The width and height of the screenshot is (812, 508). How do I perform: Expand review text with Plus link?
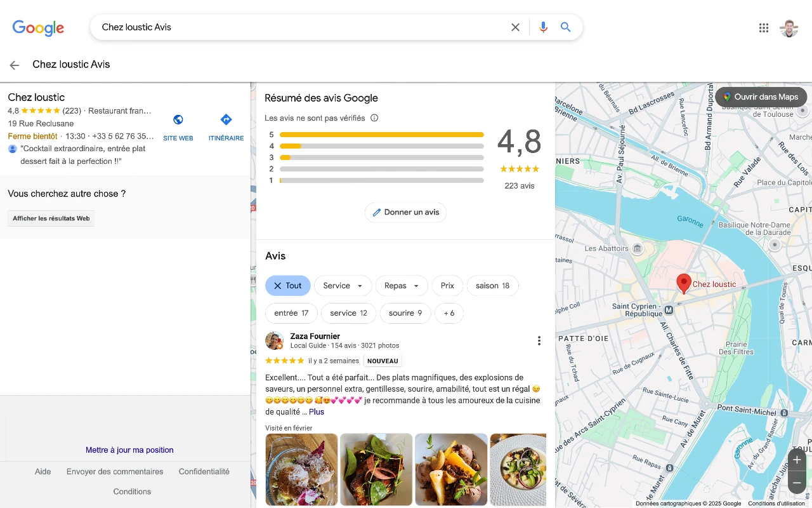317,412
